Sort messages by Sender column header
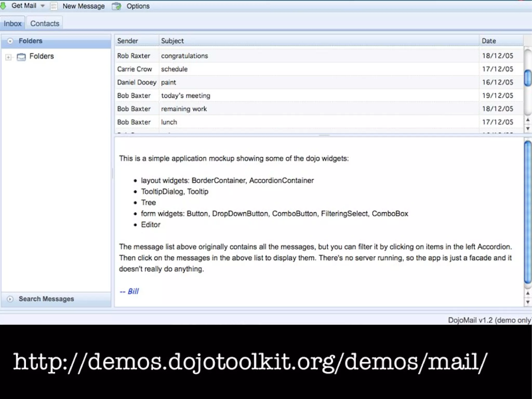The width and height of the screenshot is (532, 399). point(127,41)
